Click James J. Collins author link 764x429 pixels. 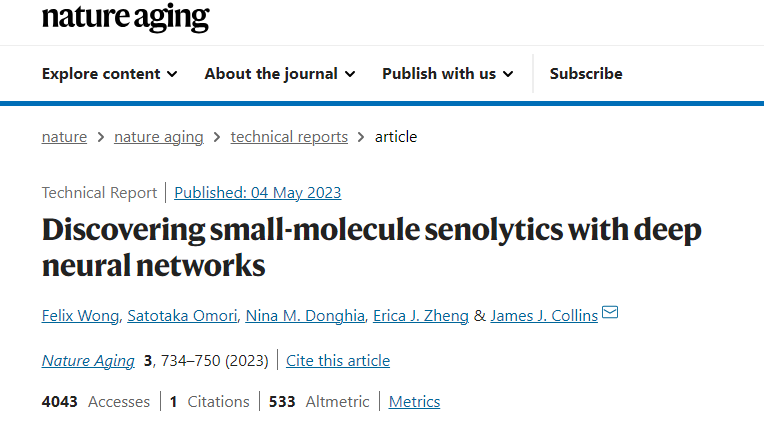pos(544,316)
